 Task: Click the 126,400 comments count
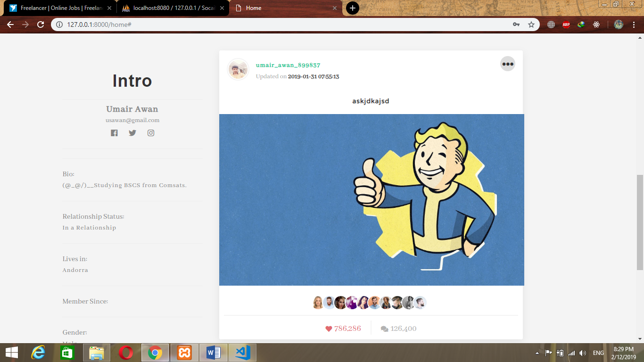[404, 329]
